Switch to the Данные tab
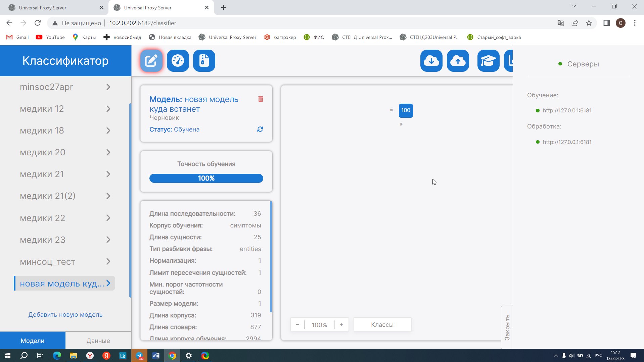Screen dimensions: 644x362 coord(98,341)
